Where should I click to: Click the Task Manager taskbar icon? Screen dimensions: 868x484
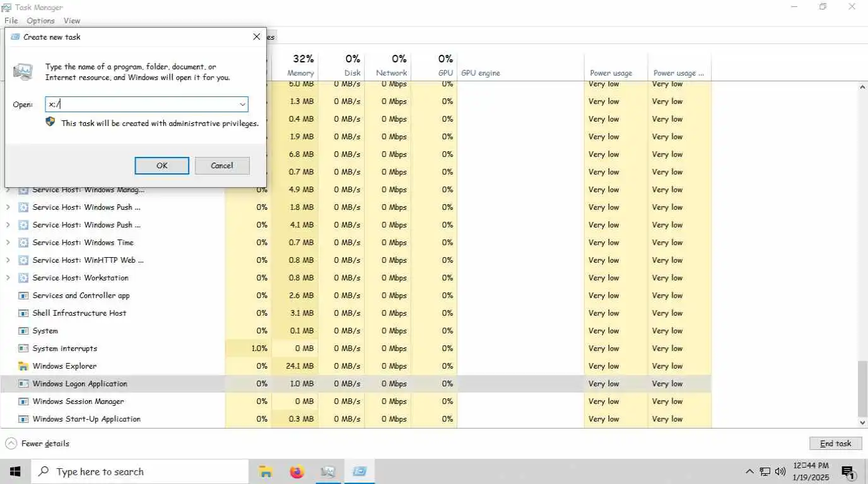328,471
